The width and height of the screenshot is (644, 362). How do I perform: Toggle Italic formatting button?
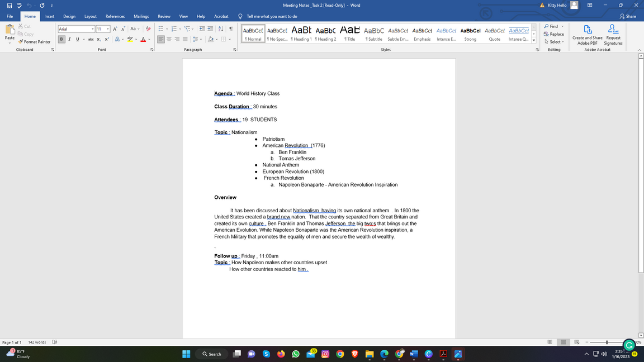click(69, 40)
